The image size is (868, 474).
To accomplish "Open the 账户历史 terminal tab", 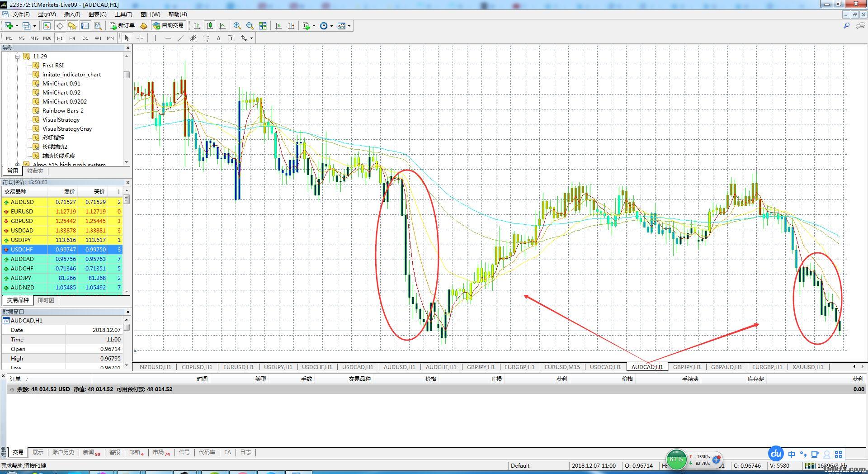I will pyautogui.click(x=63, y=452).
